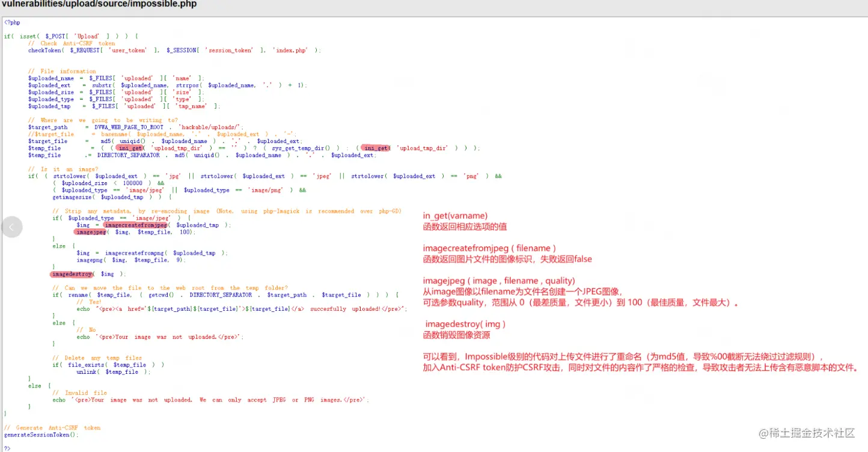
Task: Select the 'if( rename( $temp_file,' line
Action: [x=225, y=295]
